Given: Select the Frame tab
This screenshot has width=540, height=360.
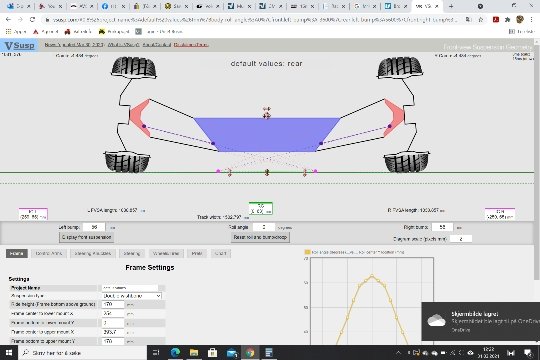Looking at the screenshot, I should coord(17,254).
